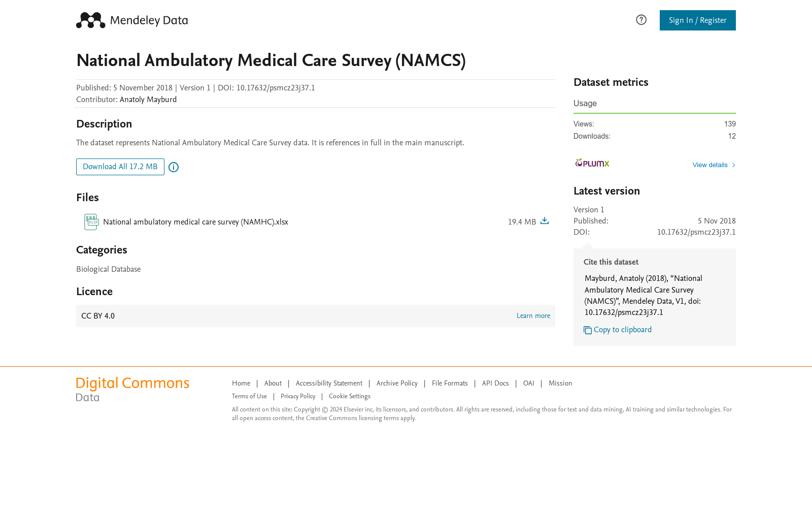812x508 pixels.
Task: Open Learn more about CC BY 4.0
Action: click(533, 315)
